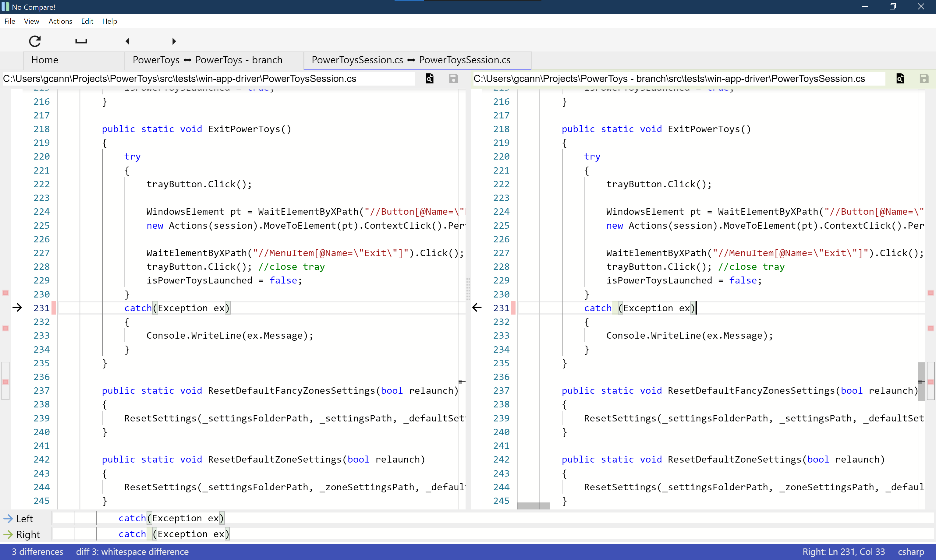
Task: Click left file browse icon
Action: click(429, 79)
